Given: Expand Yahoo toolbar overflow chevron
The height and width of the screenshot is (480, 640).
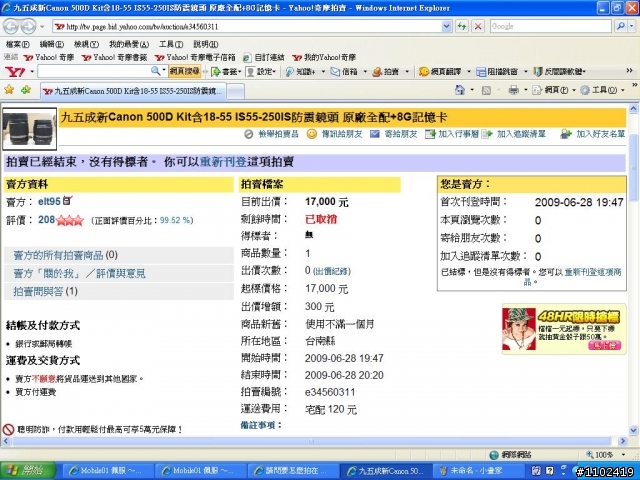Looking at the screenshot, I should [x=629, y=71].
